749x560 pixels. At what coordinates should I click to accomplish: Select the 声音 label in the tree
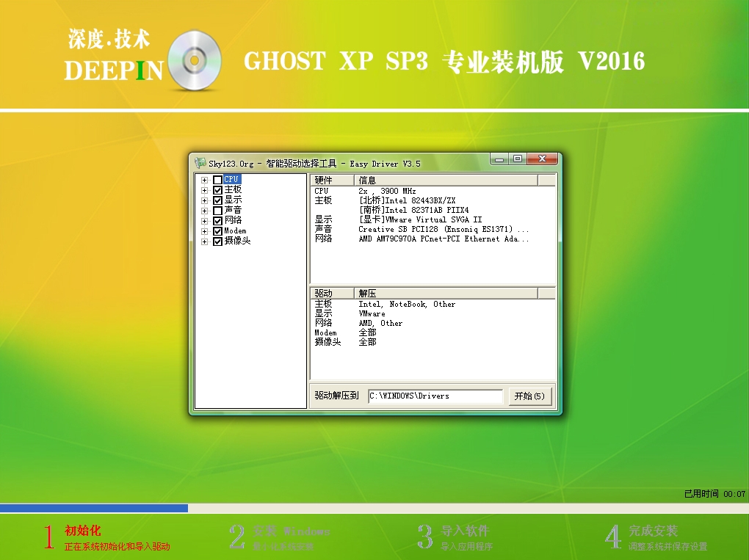click(233, 211)
